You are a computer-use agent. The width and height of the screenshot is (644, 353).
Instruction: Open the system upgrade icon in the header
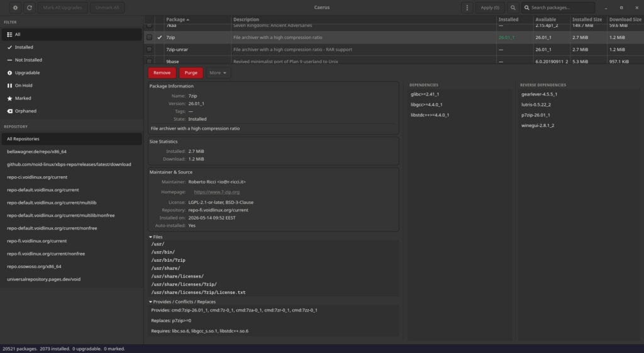point(15,8)
